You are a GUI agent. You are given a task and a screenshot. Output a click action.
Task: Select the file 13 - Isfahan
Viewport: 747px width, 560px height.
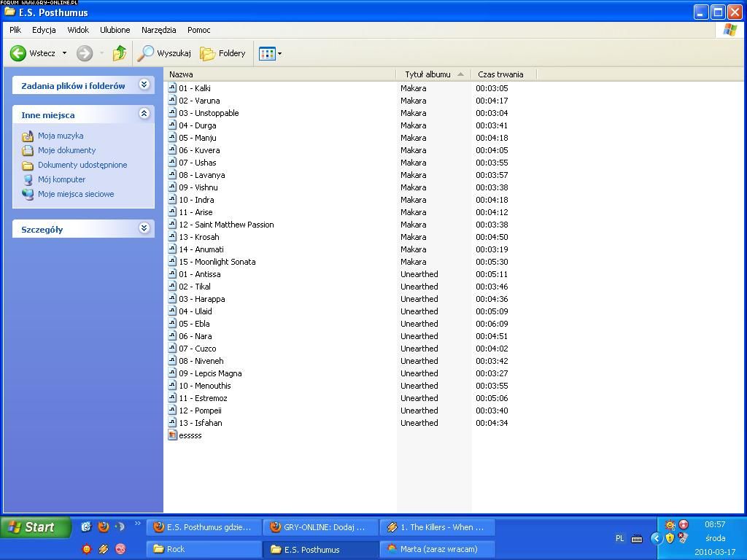pos(200,423)
